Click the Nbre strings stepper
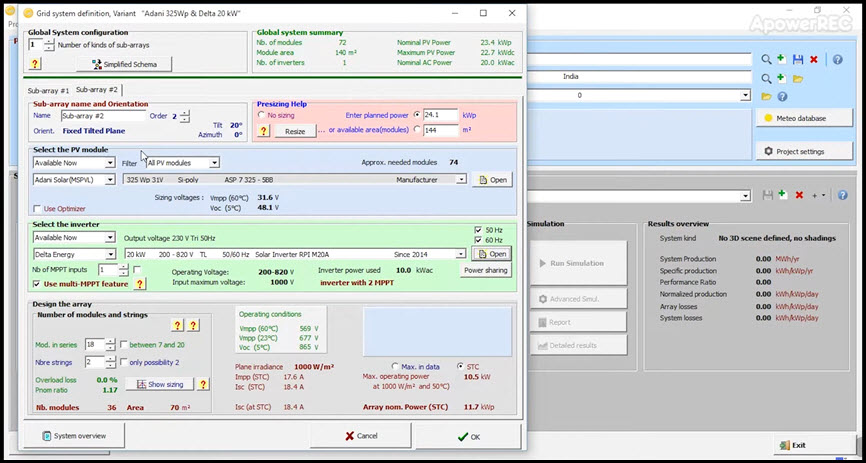Screen dimensions: 866x463 click(110, 362)
